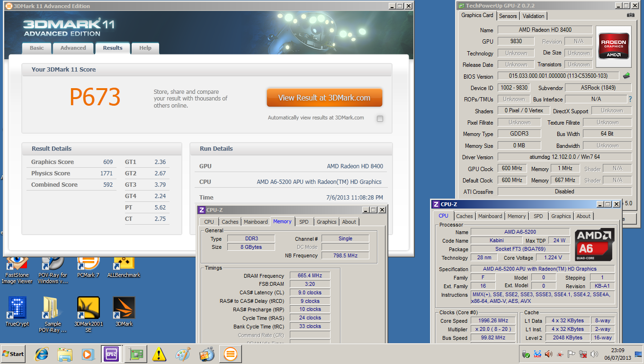Open About tab in CPU-Z CPU window
This screenshot has width=644, height=364.
pos(583,216)
